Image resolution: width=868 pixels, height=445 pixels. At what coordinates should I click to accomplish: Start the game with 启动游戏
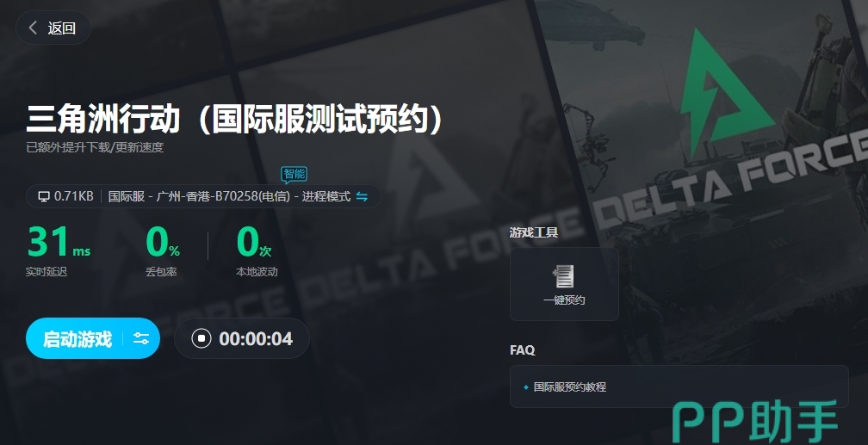pos(77,339)
